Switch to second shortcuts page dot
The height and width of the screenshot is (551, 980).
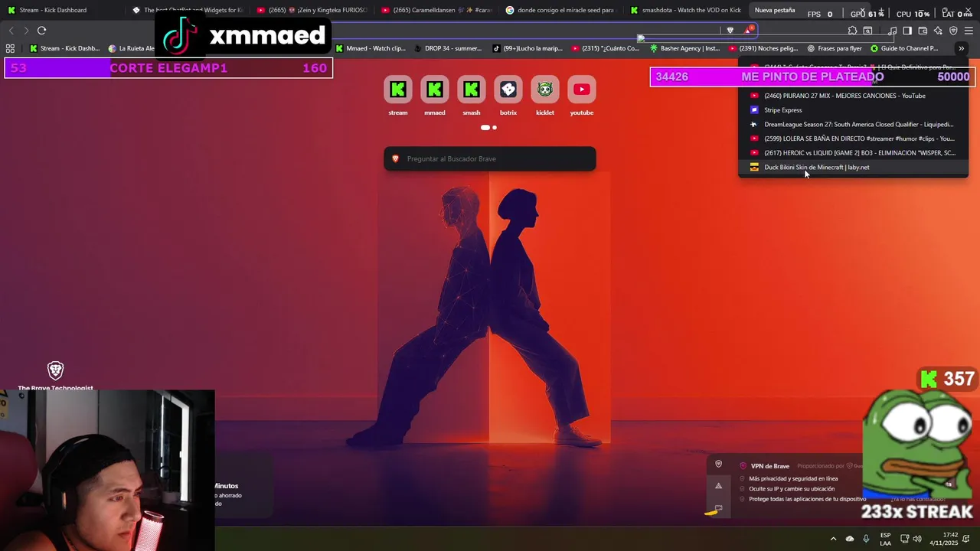click(495, 127)
